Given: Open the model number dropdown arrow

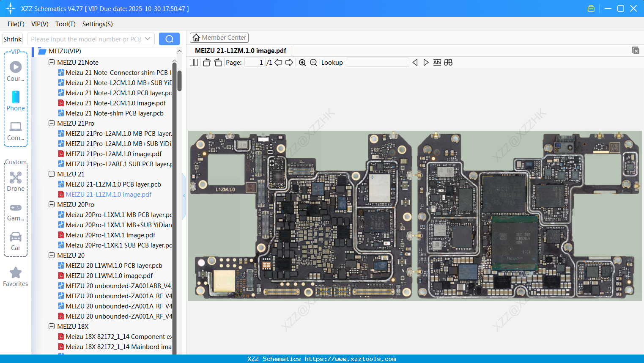Looking at the screenshot, I should point(148,39).
